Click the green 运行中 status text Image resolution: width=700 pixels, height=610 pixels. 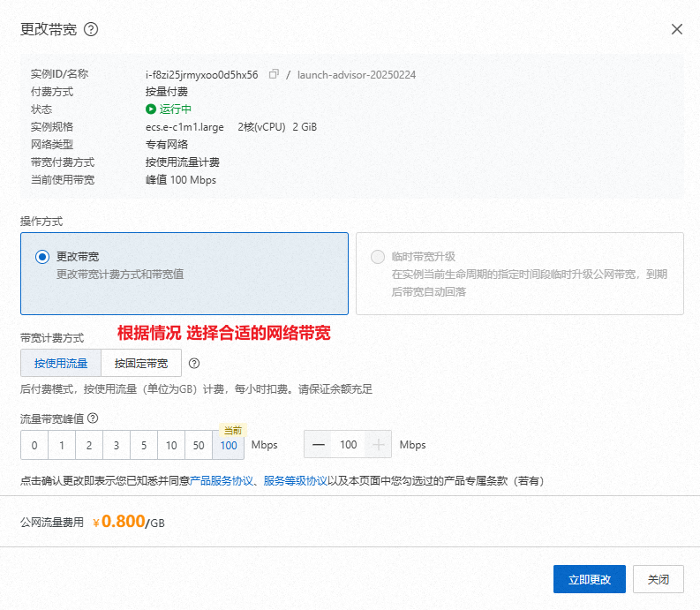(x=176, y=109)
